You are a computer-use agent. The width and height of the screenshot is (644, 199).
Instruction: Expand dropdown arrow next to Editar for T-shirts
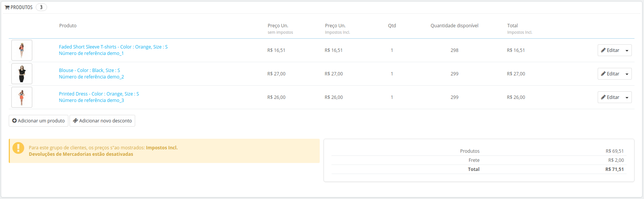tap(627, 50)
